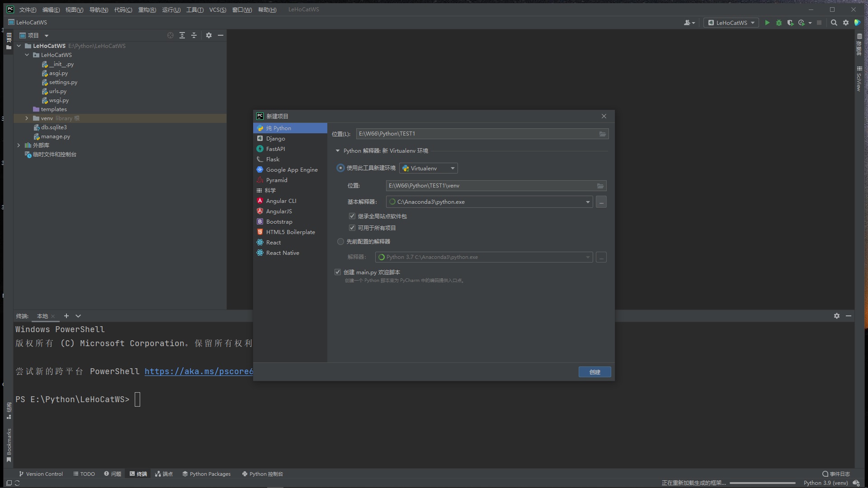Select FastAPI project type
This screenshot has width=868, height=488.
[290, 149]
